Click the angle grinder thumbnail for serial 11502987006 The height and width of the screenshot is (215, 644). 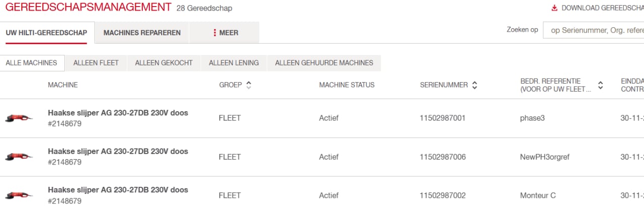[19, 157]
